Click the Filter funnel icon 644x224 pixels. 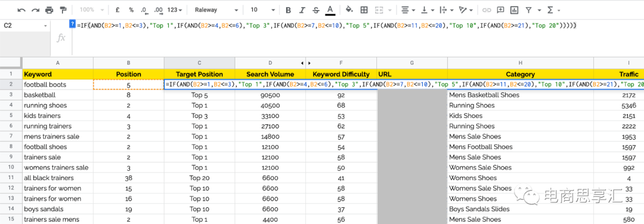tap(528, 10)
